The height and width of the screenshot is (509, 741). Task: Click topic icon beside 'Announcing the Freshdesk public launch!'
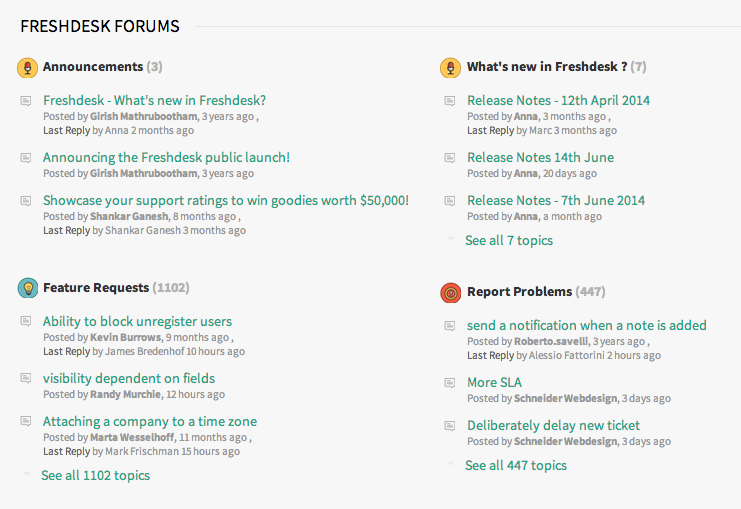tap(26, 158)
